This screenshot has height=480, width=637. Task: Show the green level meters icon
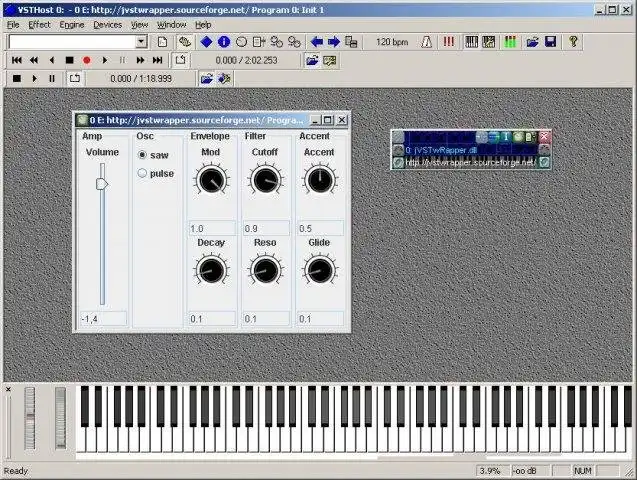pyautogui.click(x=510, y=42)
